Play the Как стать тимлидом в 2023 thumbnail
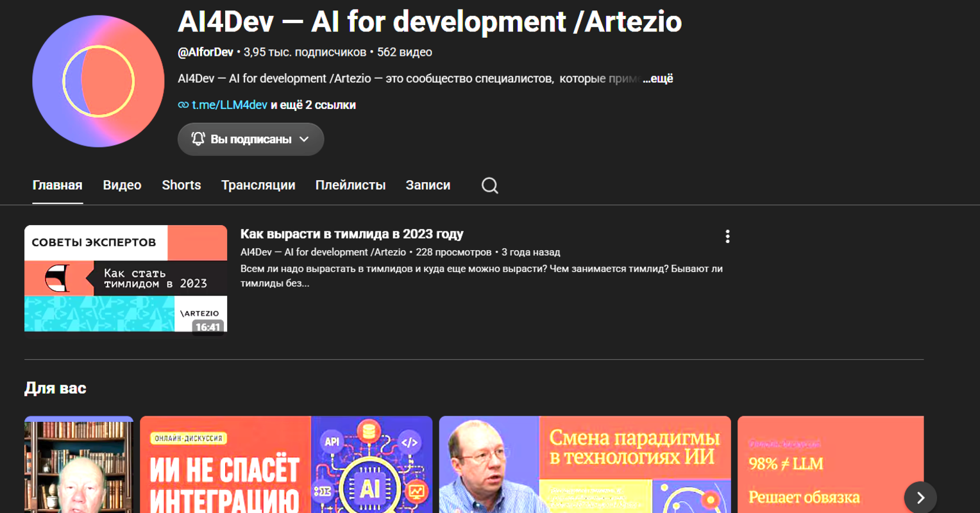980x513 pixels. pyautogui.click(x=126, y=278)
